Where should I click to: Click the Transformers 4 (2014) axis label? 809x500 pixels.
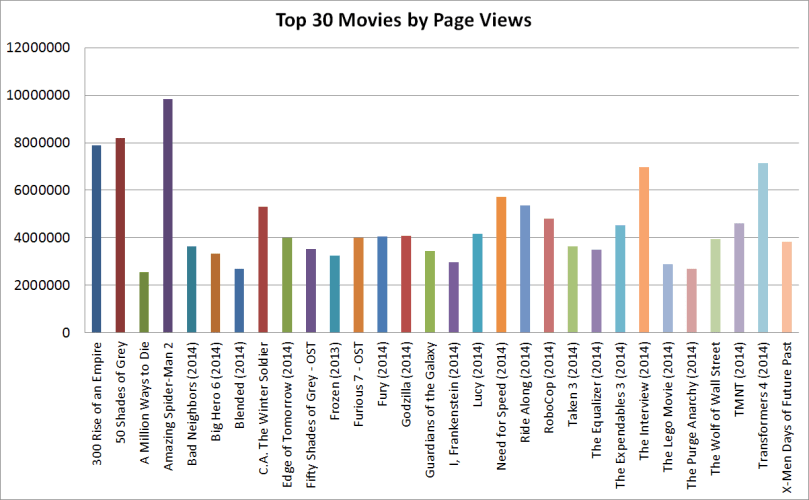coord(764,406)
